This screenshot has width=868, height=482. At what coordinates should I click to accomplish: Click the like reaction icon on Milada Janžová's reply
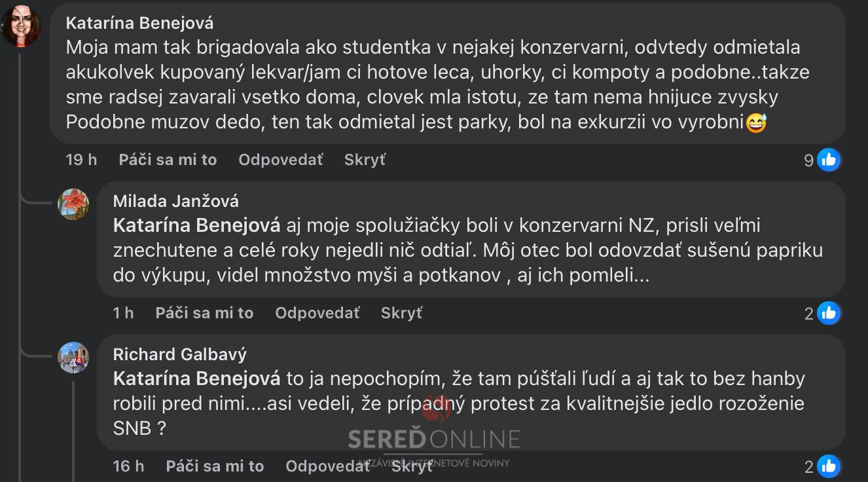pyautogui.click(x=829, y=314)
